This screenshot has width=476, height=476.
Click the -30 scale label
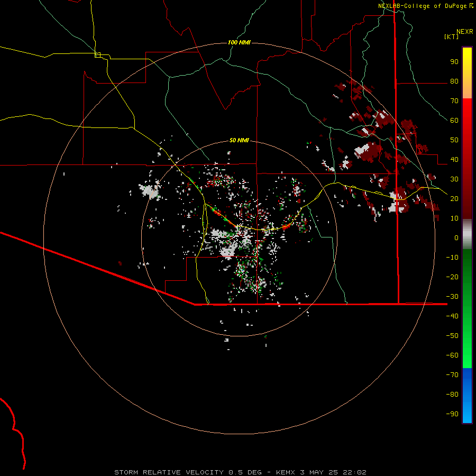pyautogui.click(x=452, y=297)
